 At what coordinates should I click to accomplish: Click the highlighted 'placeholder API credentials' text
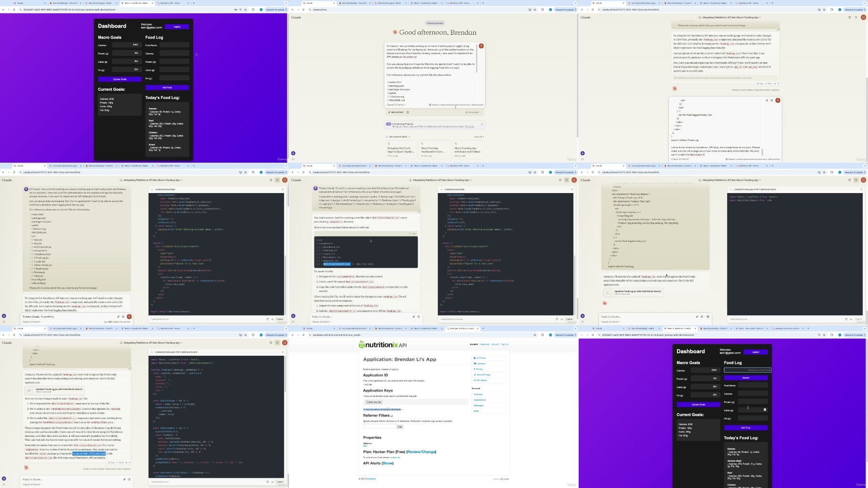(x=89, y=454)
